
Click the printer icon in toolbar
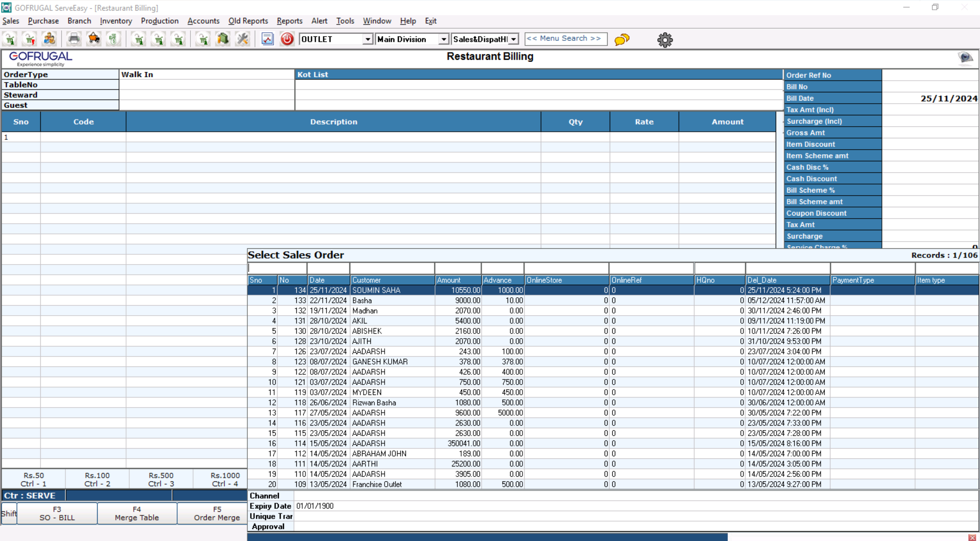(x=74, y=39)
